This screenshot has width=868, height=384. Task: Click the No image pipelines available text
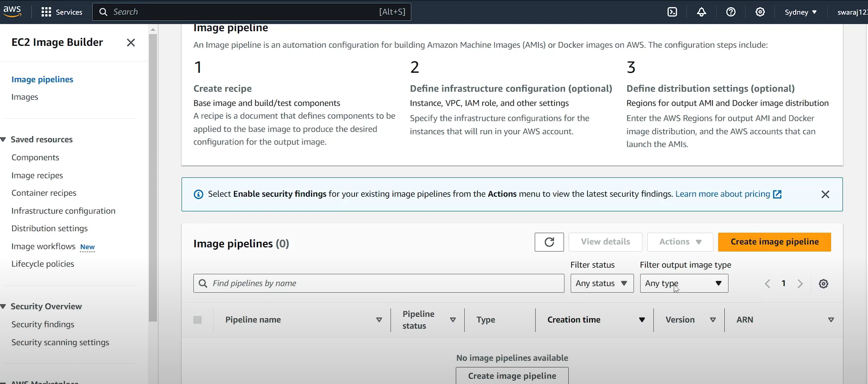pyautogui.click(x=512, y=358)
